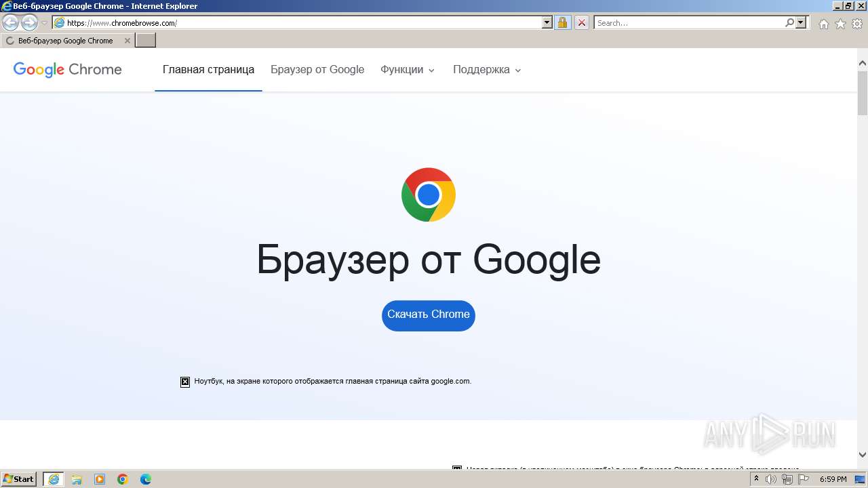The image size is (868, 488).
Task: Click the volume speaker tray icon
Action: pyautogui.click(x=771, y=479)
